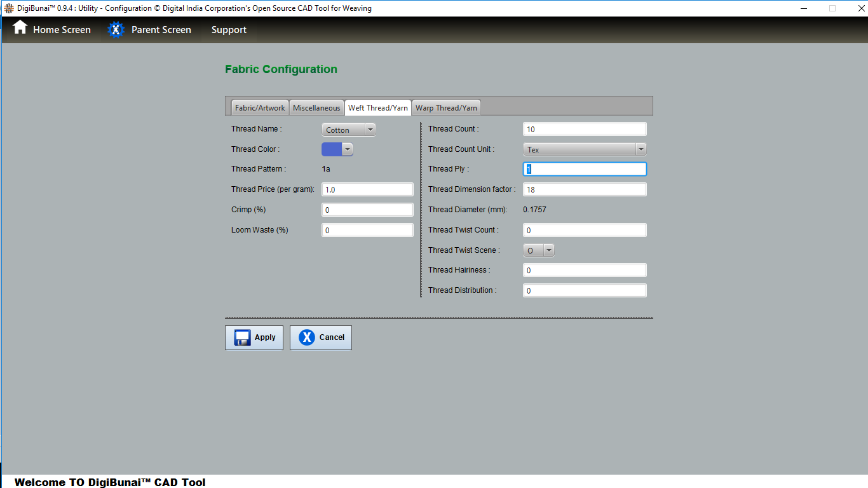This screenshot has height=488, width=868.
Task: Click the Thread Count input field
Action: tap(584, 129)
